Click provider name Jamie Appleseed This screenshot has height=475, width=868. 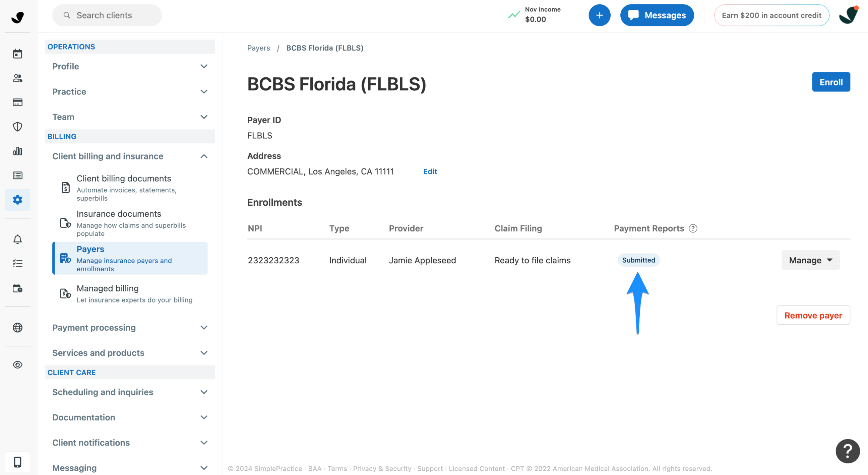click(x=422, y=260)
